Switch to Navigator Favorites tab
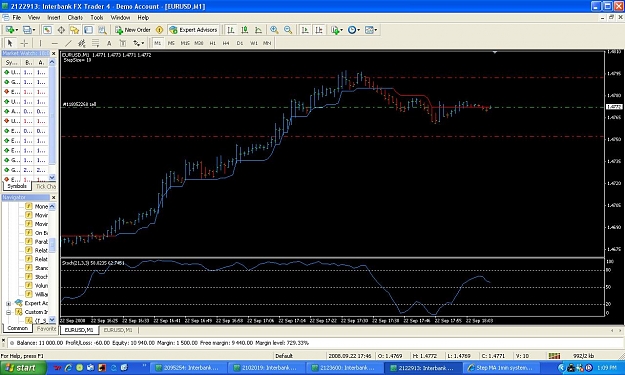This screenshot has height=375, width=625. click(46, 329)
